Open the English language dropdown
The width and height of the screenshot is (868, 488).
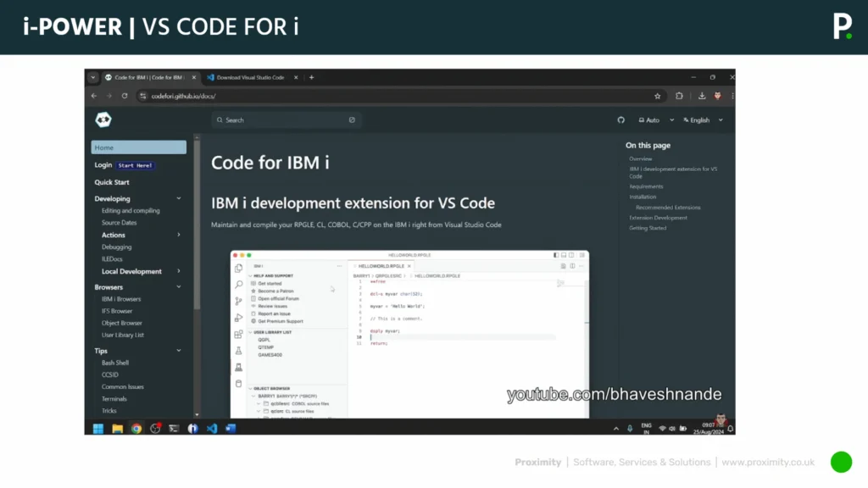[x=703, y=120]
